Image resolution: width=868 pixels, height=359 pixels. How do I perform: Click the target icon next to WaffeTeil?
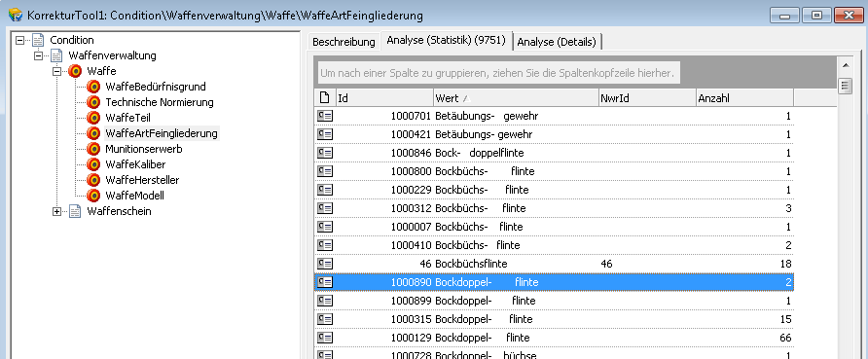tap(93, 118)
